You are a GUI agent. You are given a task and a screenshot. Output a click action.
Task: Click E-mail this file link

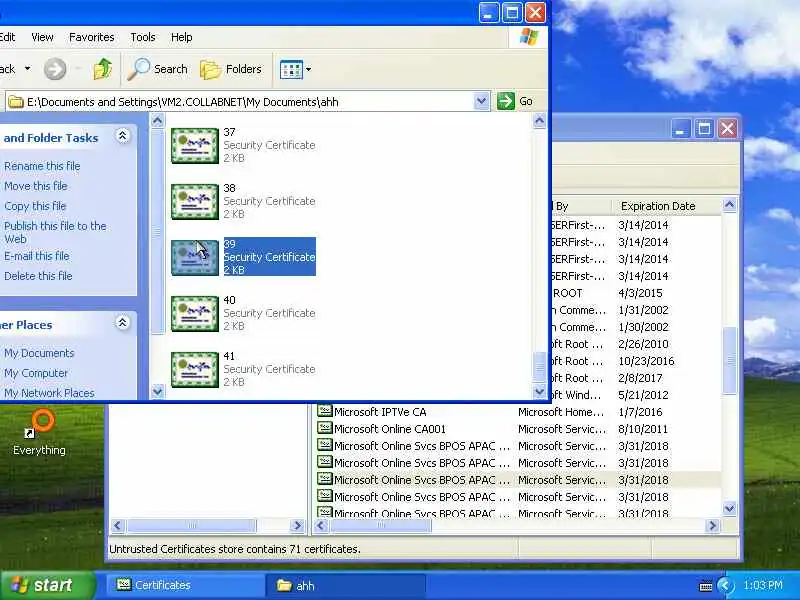(37, 256)
